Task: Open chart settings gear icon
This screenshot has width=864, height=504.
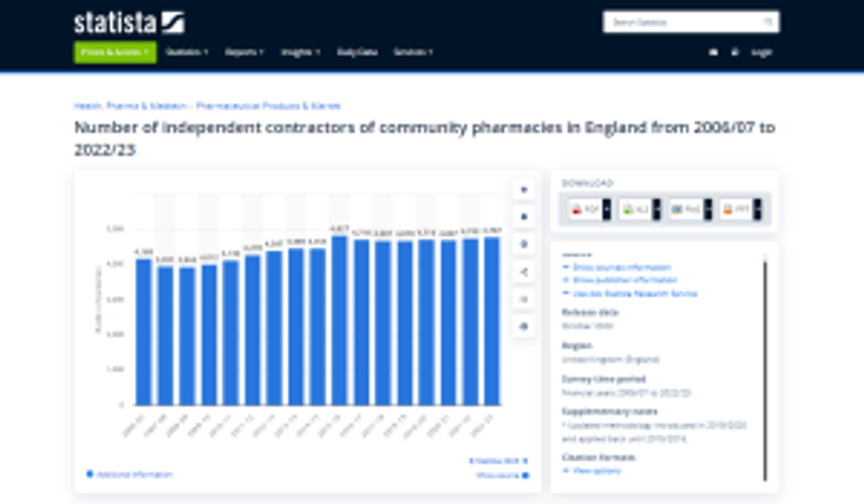Action: pos(524,244)
